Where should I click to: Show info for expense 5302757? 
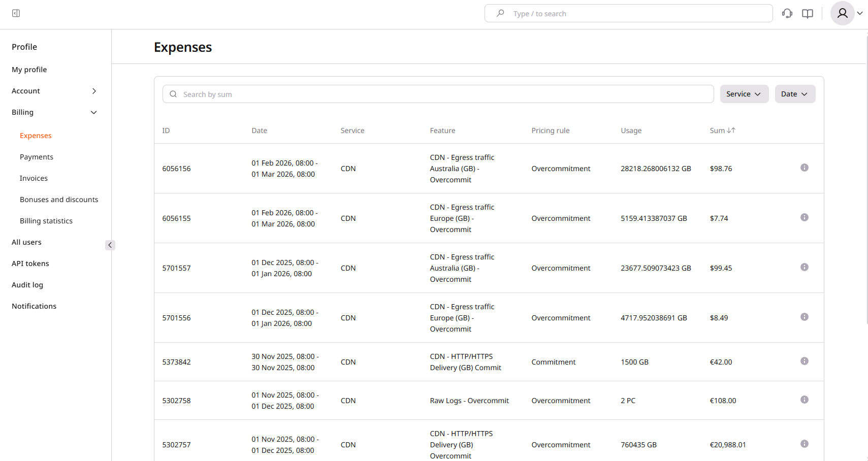(804, 444)
